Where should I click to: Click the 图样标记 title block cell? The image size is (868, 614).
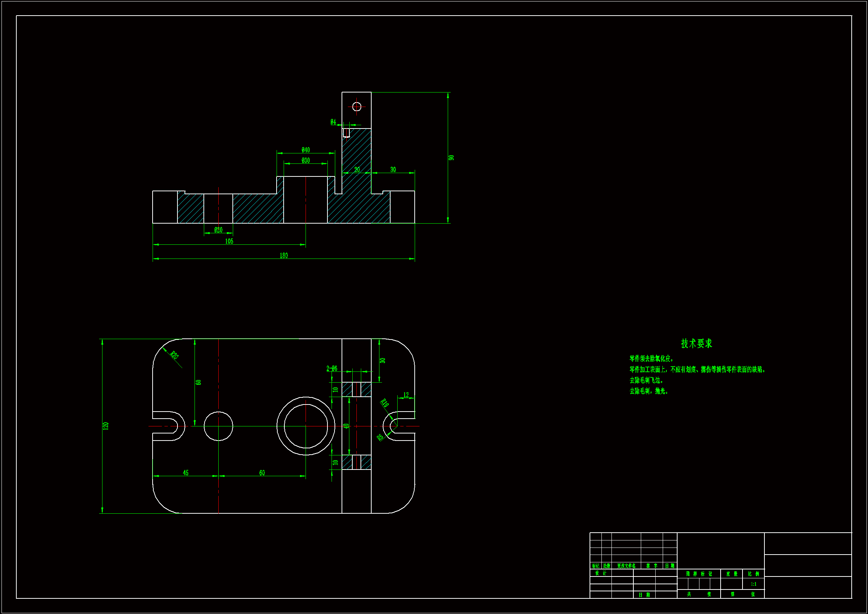click(699, 574)
